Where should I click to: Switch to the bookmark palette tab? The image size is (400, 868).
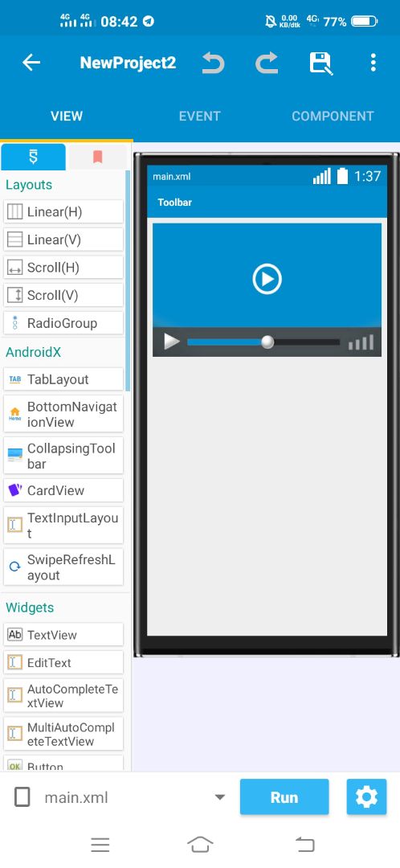(97, 158)
